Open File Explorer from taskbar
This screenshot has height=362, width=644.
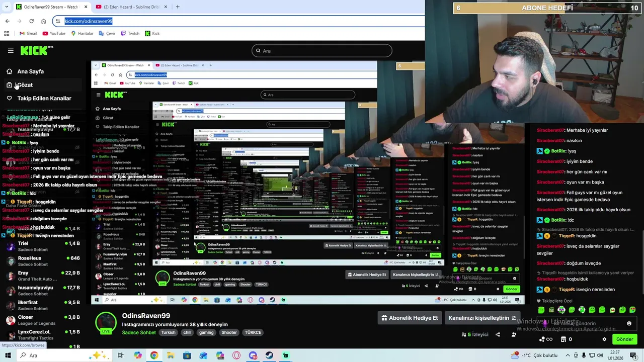[x=171, y=355]
